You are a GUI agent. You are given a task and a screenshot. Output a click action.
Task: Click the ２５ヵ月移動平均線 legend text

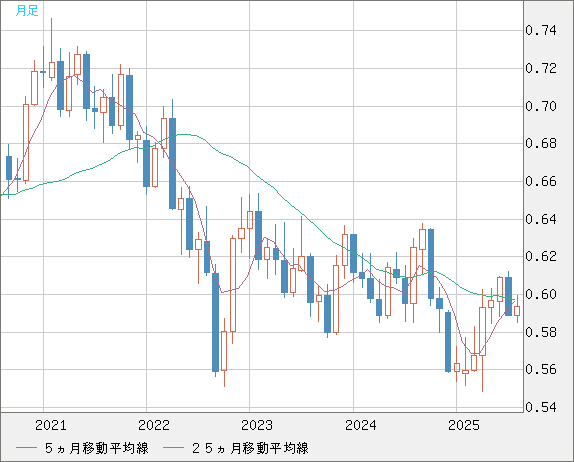pyautogui.click(x=250, y=448)
